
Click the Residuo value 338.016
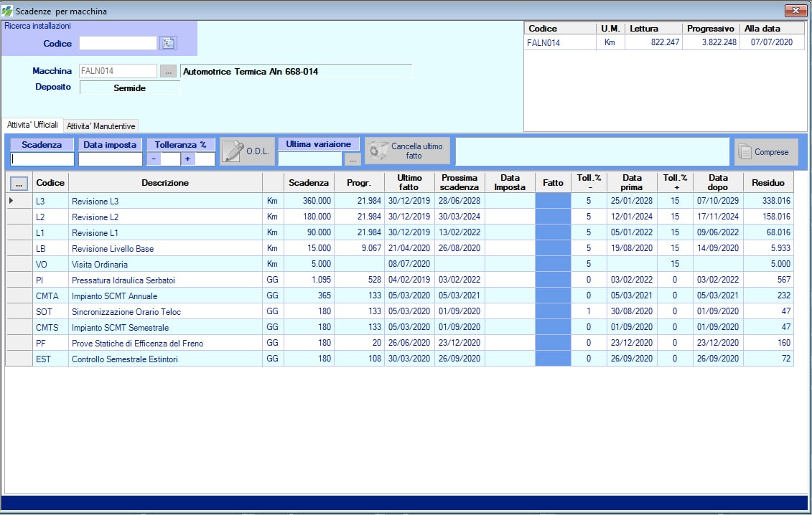[x=776, y=201]
